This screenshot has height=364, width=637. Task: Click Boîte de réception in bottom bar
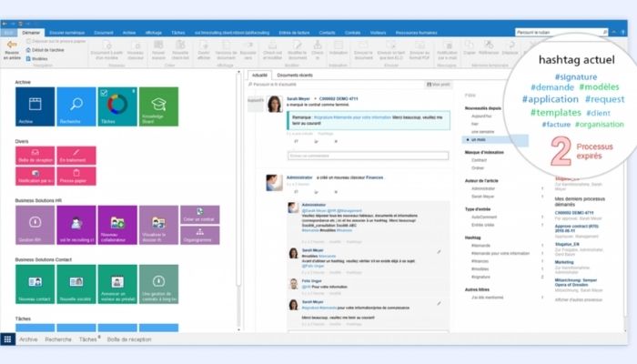(129, 339)
